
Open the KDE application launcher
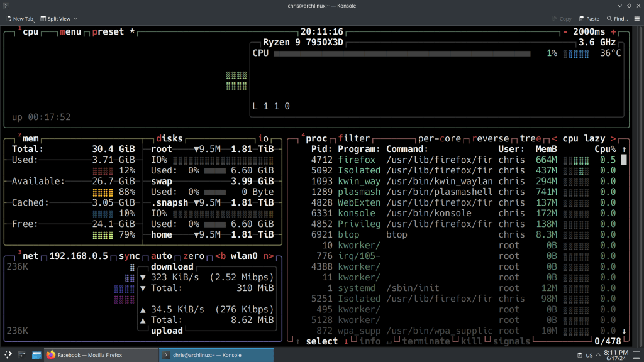point(8,355)
